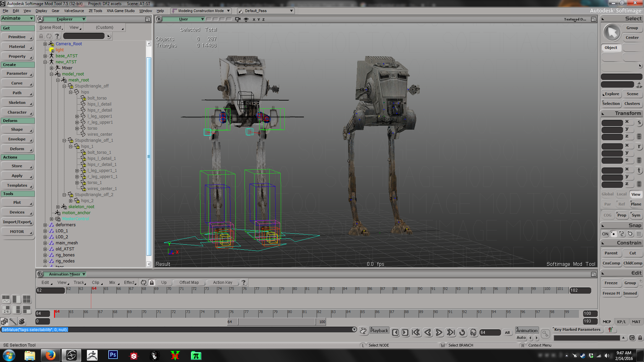Click the Primitive button
The image size is (644, 362).
point(17,37)
